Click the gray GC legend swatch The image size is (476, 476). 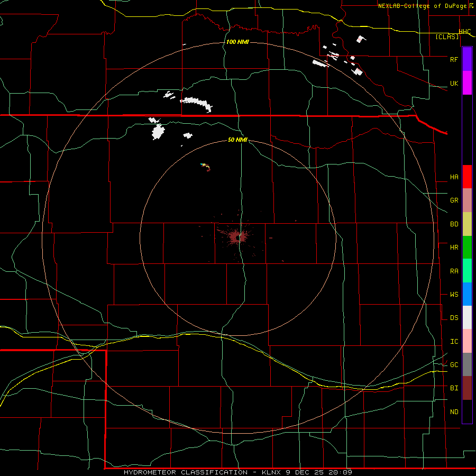click(467, 364)
